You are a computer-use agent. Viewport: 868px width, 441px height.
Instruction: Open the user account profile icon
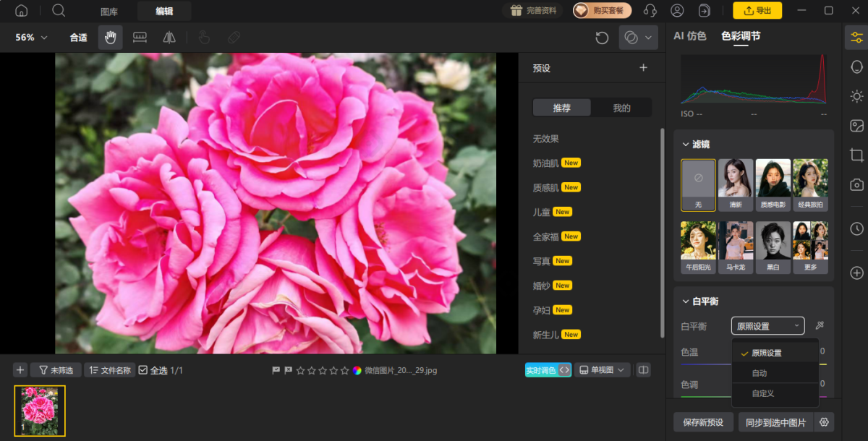677,11
